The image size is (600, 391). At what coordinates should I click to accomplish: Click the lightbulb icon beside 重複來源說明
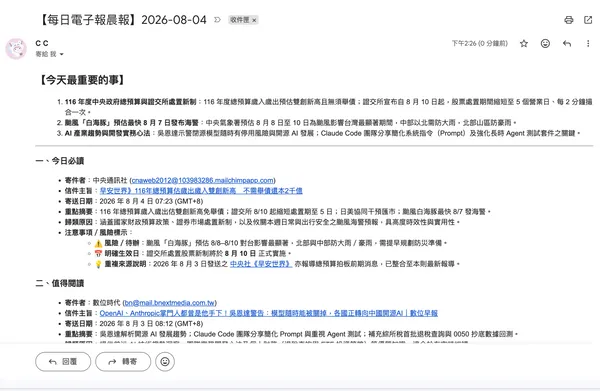(x=98, y=264)
